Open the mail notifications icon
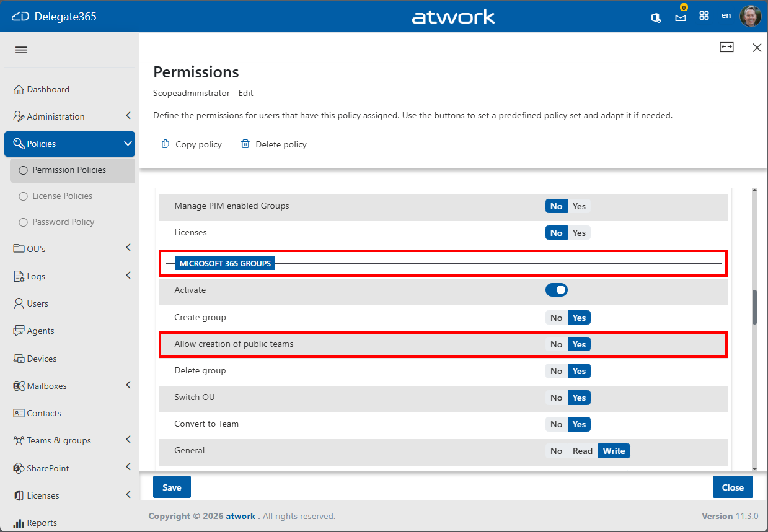Screen dimensions: 768x532 click(681, 17)
